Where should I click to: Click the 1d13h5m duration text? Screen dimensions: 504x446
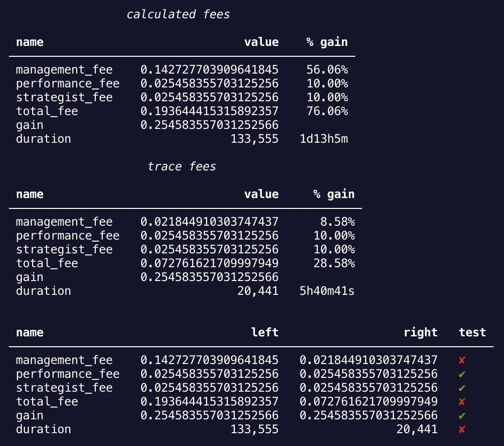tap(324, 139)
